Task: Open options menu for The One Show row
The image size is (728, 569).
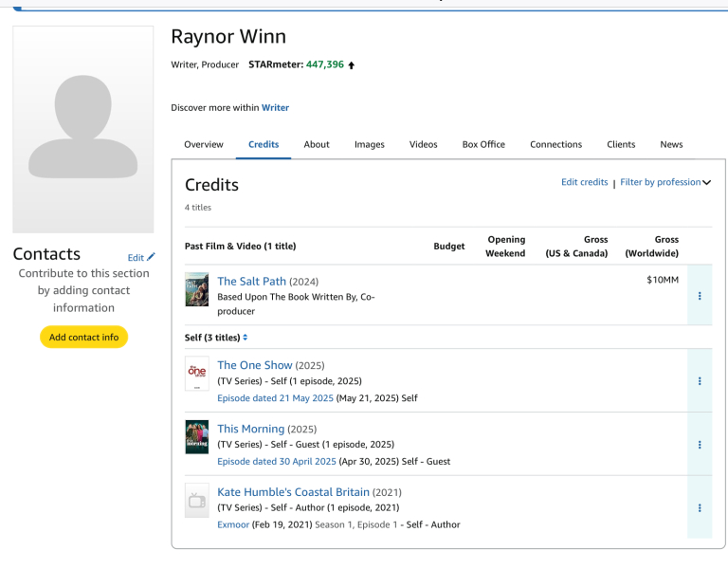Action: (700, 381)
